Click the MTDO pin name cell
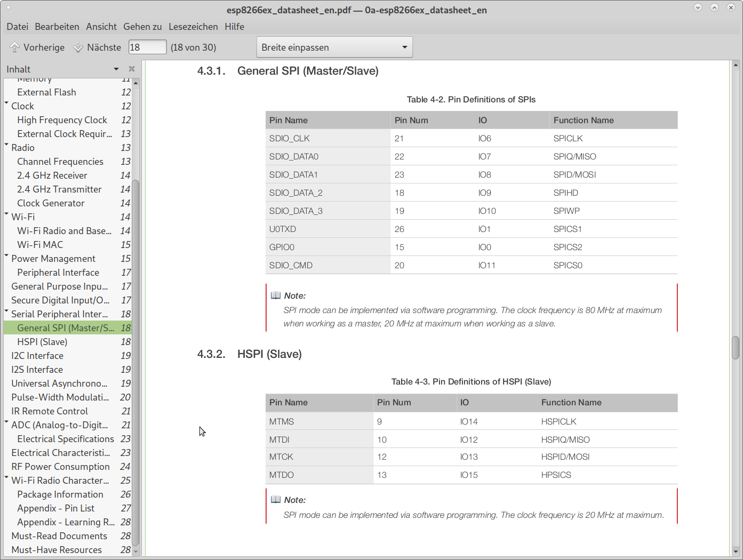Image resolution: width=743 pixels, height=560 pixels. 319,475
